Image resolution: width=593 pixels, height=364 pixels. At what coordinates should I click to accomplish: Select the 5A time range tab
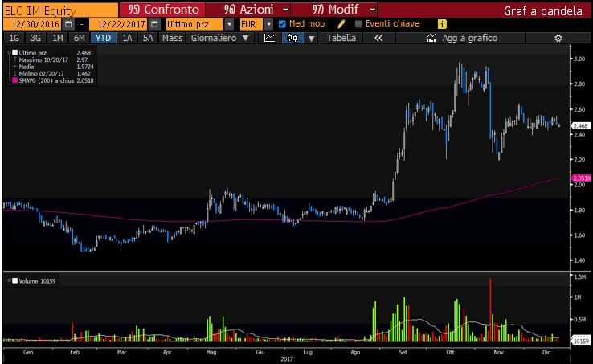(148, 38)
